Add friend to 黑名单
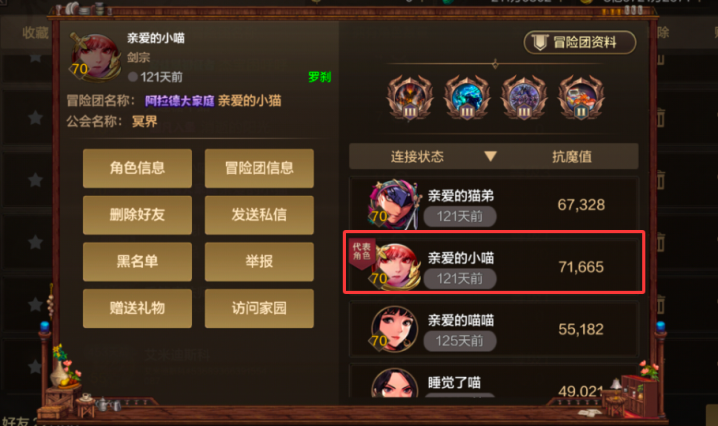The height and width of the screenshot is (426, 718). pyautogui.click(x=137, y=262)
